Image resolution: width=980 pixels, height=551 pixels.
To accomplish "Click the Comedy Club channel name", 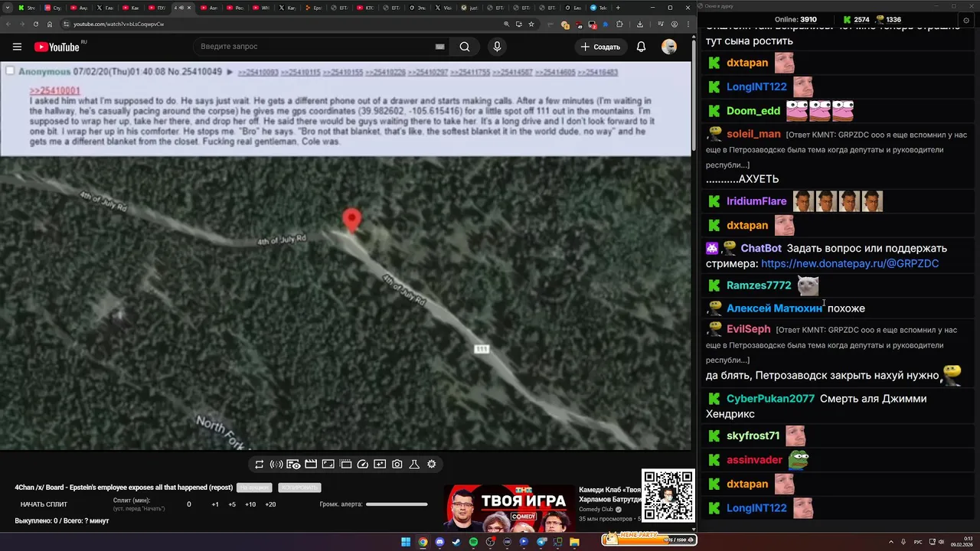I will [596, 509].
